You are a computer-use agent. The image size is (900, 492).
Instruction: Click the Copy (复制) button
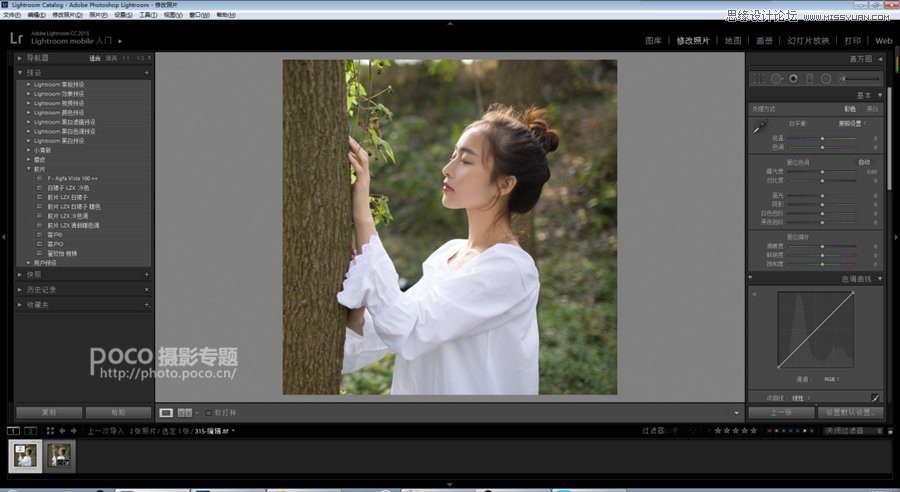coord(49,413)
